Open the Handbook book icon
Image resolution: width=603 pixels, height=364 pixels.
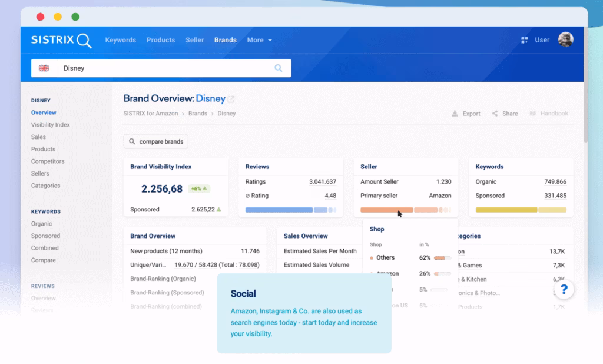(x=533, y=114)
